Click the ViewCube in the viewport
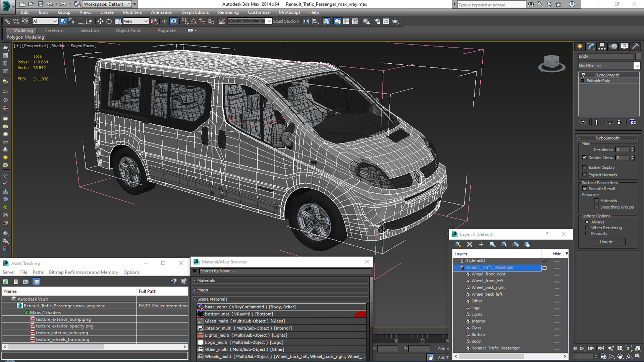Image resolution: width=644 pixels, height=362 pixels. 551,63
